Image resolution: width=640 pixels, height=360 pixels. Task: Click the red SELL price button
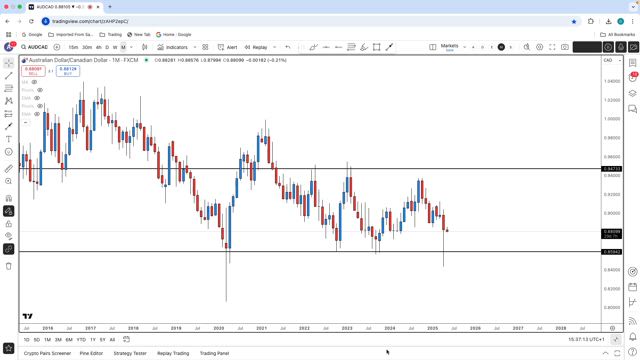click(33, 71)
